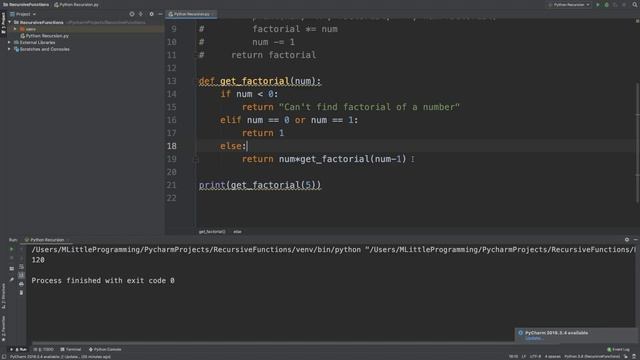Image resolution: width=640 pixels, height=360 pixels.
Task: Click the locate/scroll from source icon in Project panel
Action: (131, 14)
